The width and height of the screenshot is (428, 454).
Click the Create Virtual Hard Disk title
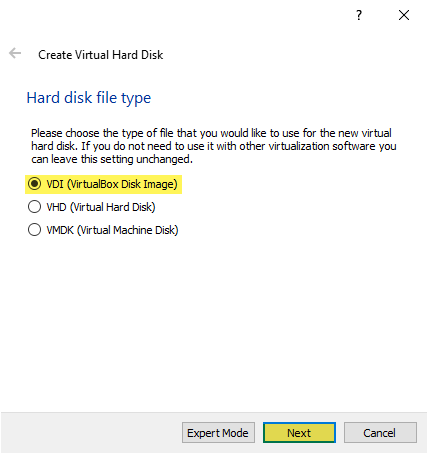101,55
